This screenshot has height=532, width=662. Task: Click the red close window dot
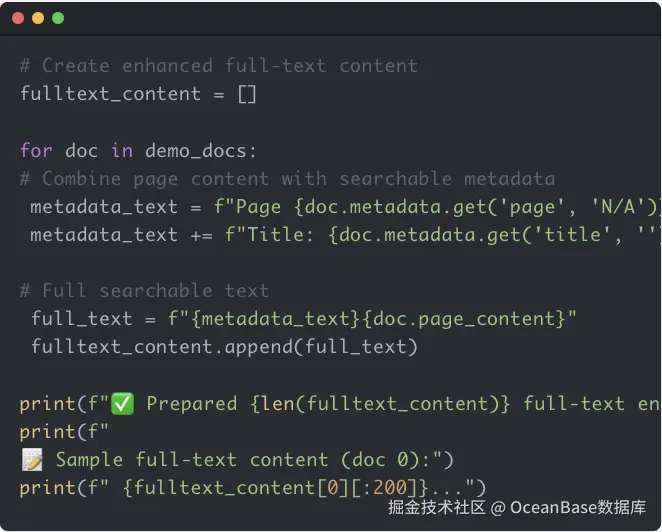[18, 18]
